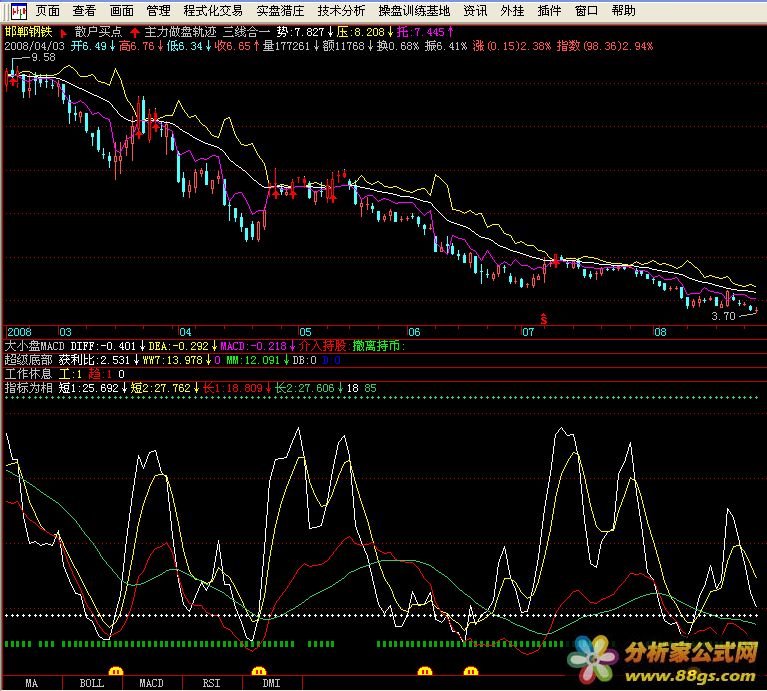This screenshot has width=767, height=691.
Task: Click the 短1:25.692 value
Action: (93, 388)
